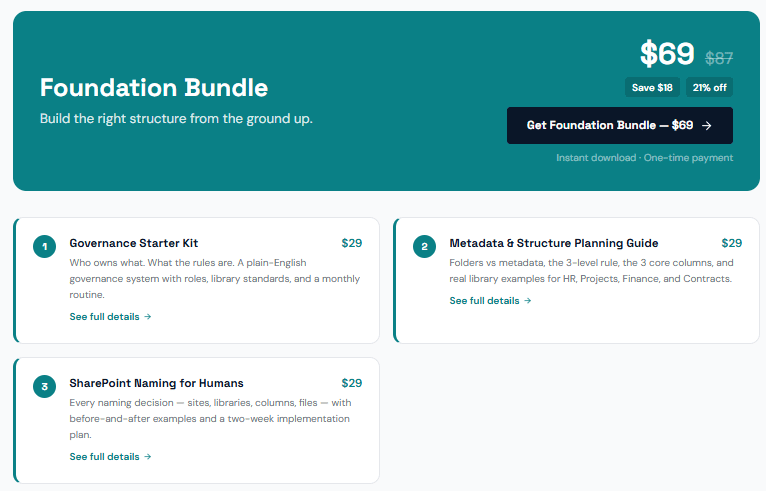Click arrow icon on Get Foundation Bundle button

pyautogui.click(x=707, y=126)
